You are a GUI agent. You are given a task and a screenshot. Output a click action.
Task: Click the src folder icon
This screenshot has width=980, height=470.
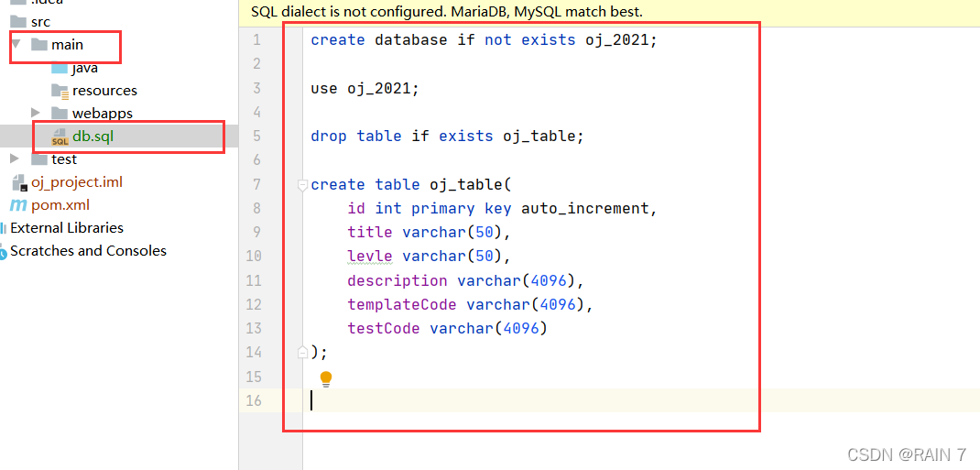pos(18,22)
